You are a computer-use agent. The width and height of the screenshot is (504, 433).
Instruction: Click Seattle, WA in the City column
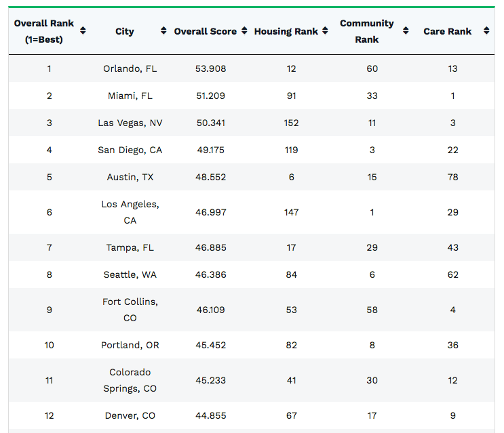(130, 274)
